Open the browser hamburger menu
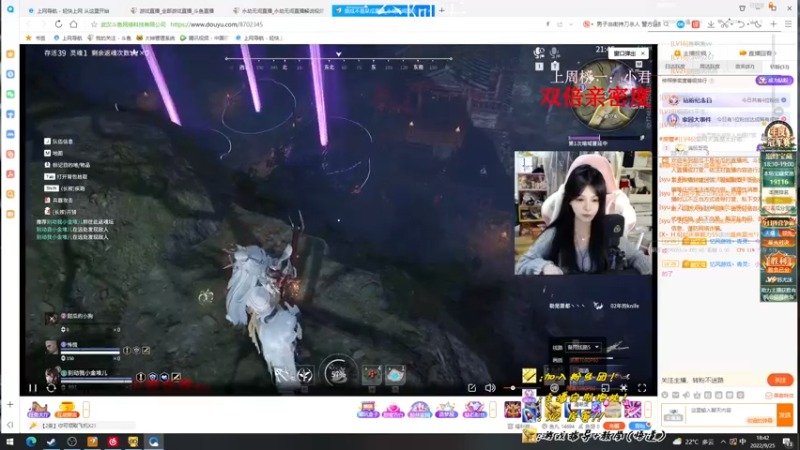 click(788, 24)
